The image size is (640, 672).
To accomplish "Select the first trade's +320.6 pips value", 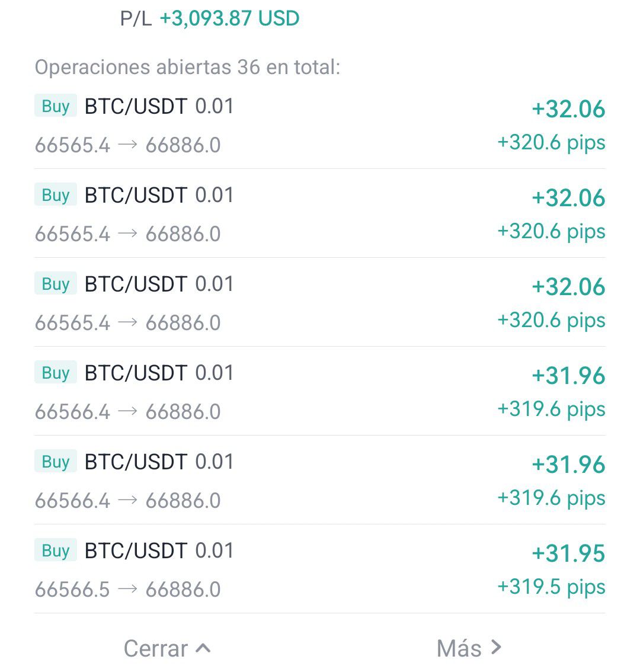I will coord(551,142).
